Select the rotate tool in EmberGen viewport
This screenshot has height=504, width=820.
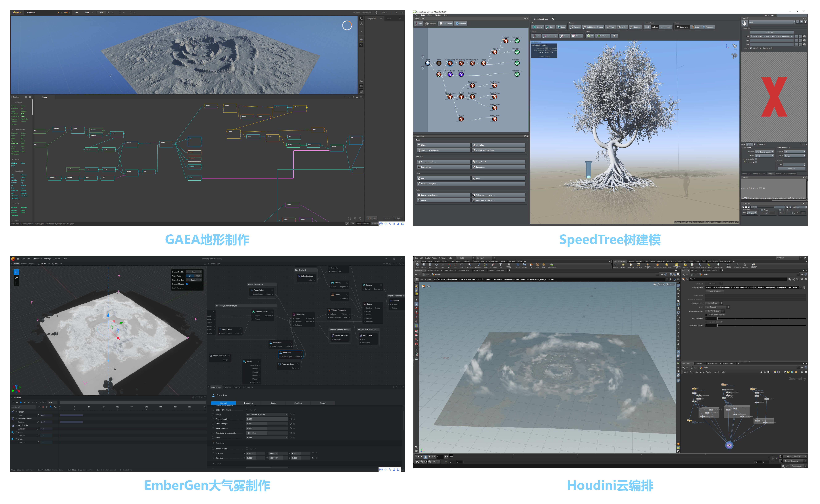(16, 278)
